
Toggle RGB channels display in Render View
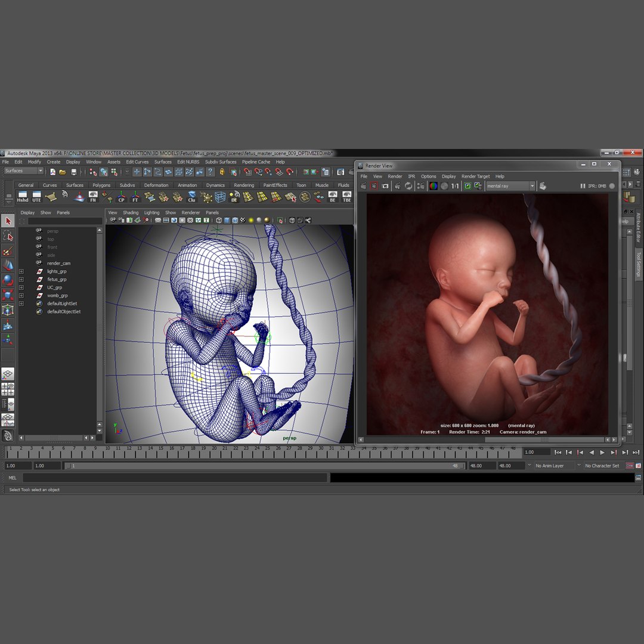point(434,186)
